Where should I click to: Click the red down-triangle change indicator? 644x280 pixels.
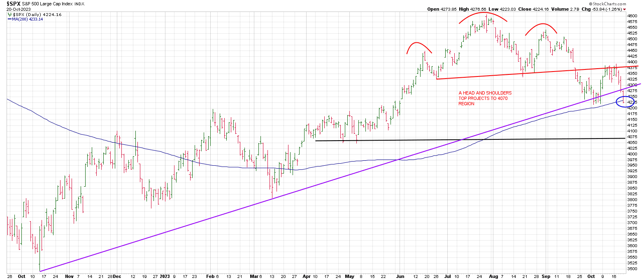coord(624,9)
